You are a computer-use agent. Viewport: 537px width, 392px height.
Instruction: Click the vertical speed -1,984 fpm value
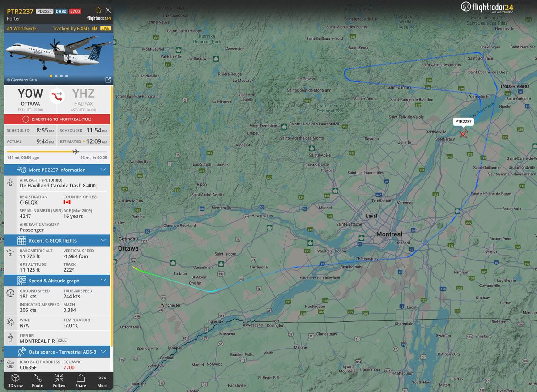pos(76,256)
